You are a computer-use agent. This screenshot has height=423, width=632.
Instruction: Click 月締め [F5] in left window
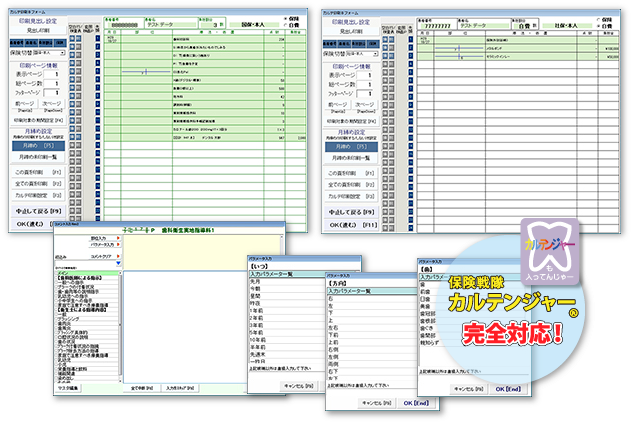[38, 146]
